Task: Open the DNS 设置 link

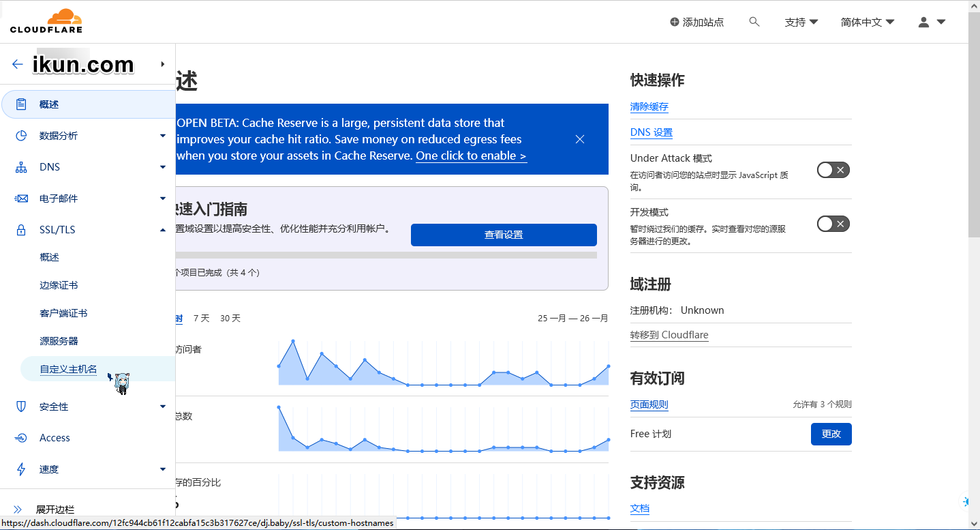Action: pyautogui.click(x=652, y=132)
